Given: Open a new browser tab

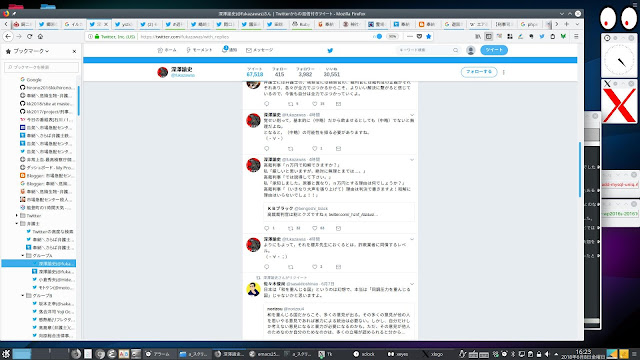Looking at the screenshot, I should [567, 24].
